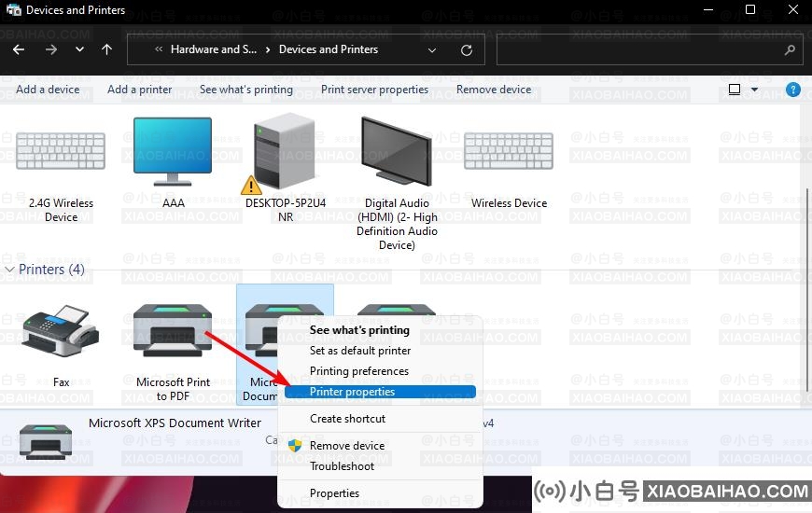The image size is (812, 513).
Task: Choose Printer properties from context menu
Action: [x=380, y=392]
